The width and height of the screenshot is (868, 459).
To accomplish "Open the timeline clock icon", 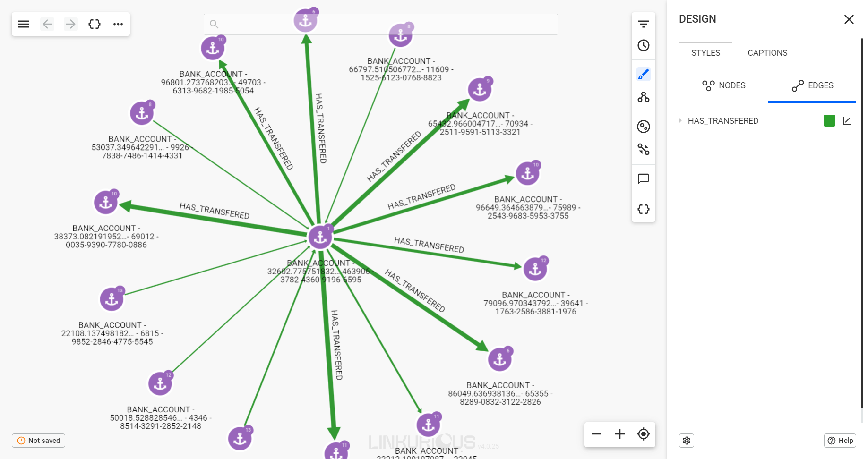I will [x=644, y=46].
